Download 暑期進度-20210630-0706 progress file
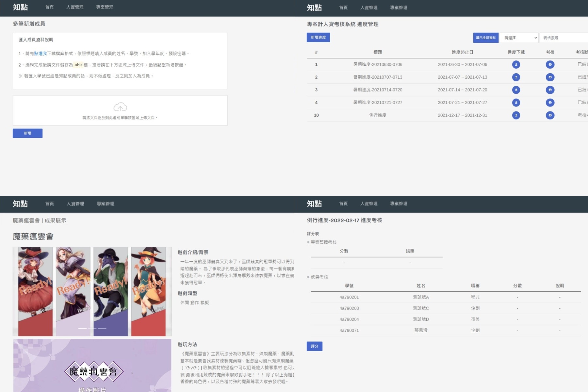 pyautogui.click(x=516, y=64)
